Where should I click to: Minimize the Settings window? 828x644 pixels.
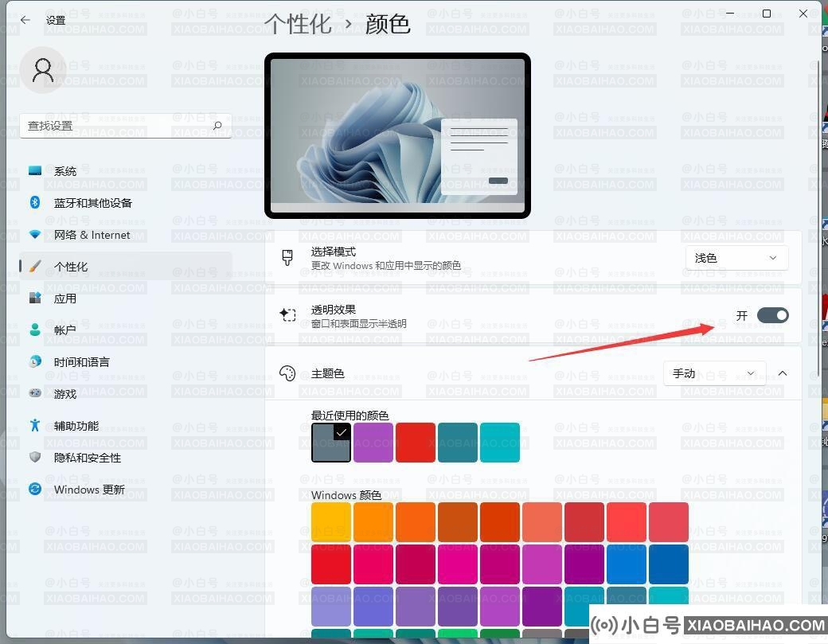tap(730, 14)
